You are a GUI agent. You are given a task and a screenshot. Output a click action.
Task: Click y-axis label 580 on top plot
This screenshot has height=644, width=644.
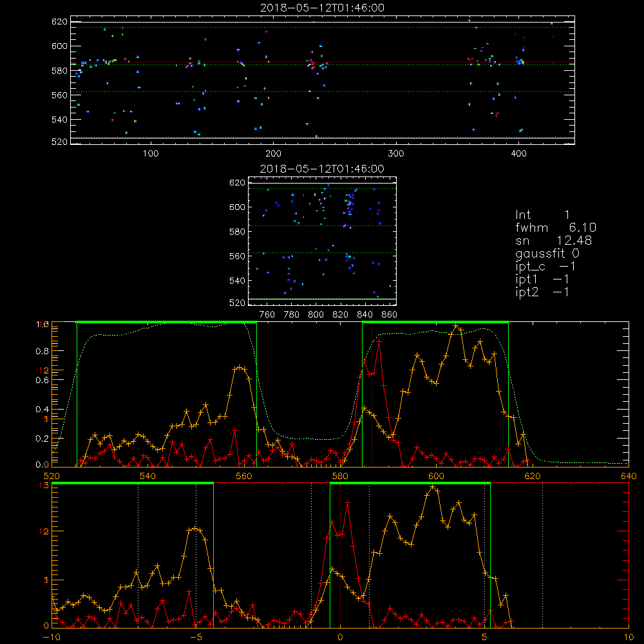point(59,71)
